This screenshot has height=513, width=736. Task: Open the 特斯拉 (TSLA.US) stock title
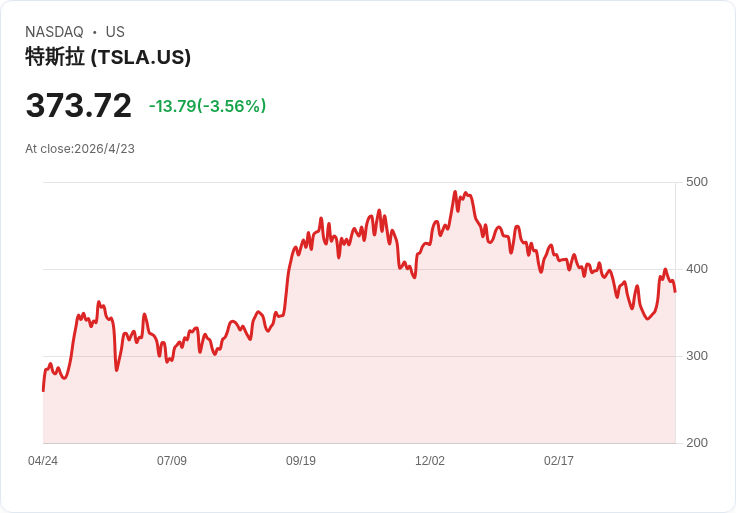108,57
